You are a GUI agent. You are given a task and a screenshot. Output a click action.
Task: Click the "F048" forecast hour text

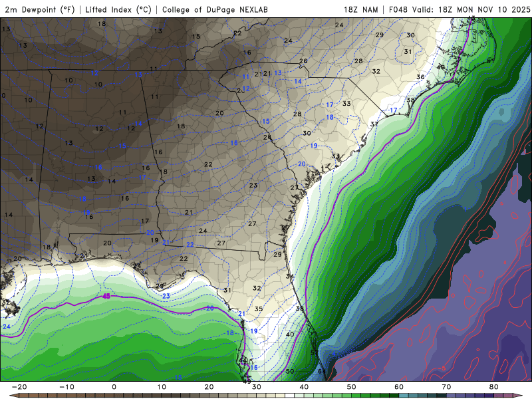pyautogui.click(x=398, y=9)
